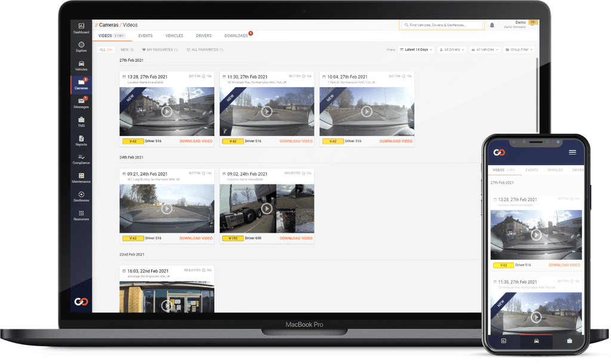Play the 13:28, 27th Feb 2021 video
Screen dimensions: 611x364
point(167,112)
